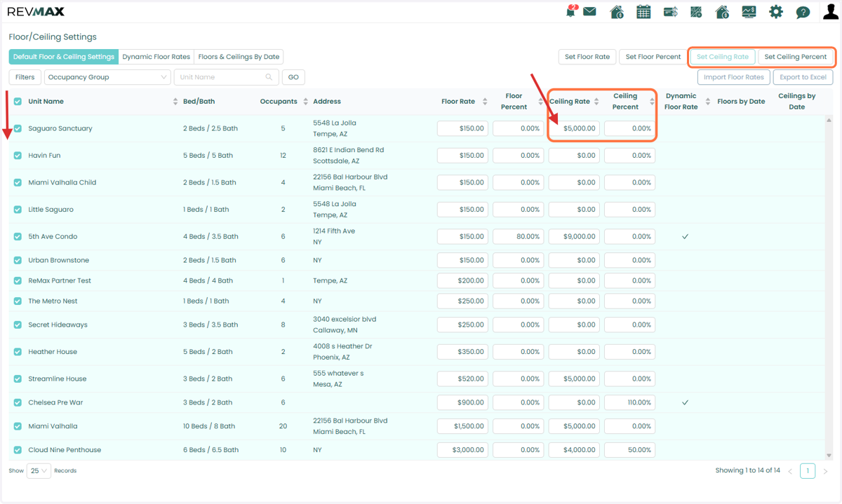The width and height of the screenshot is (842, 504).
Task: Edit Heather House floor rate $350.00
Action: click(x=462, y=352)
